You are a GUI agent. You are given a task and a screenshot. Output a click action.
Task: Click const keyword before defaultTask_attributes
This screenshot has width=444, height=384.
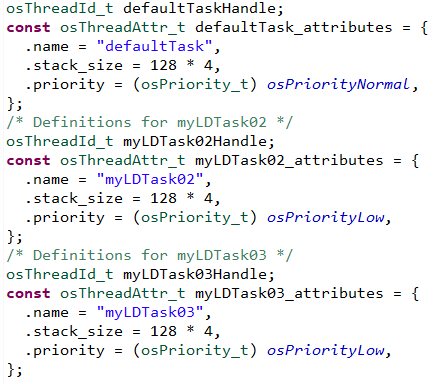coord(28,27)
